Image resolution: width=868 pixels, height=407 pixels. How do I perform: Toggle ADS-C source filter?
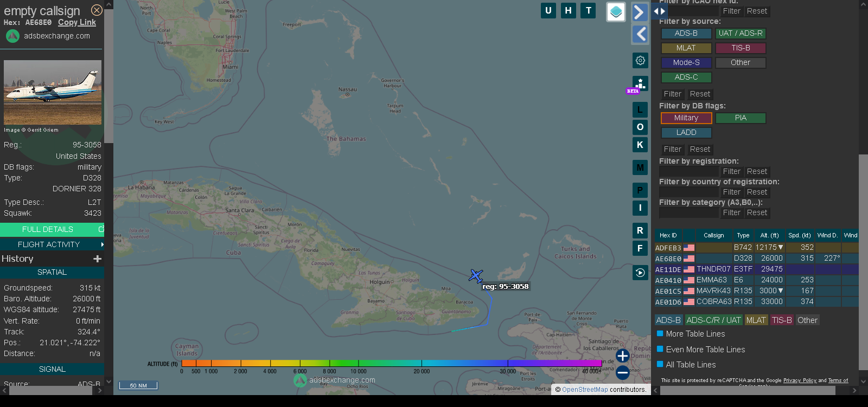tap(686, 77)
